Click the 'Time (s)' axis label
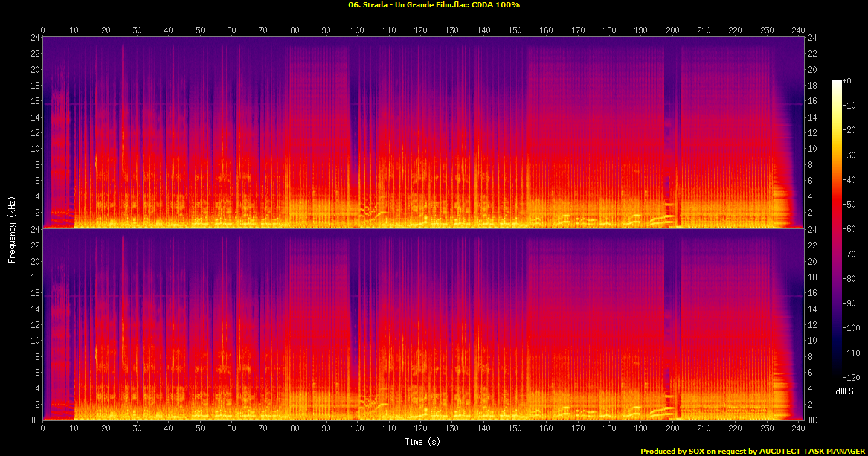This screenshot has width=868, height=456. [422, 442]
